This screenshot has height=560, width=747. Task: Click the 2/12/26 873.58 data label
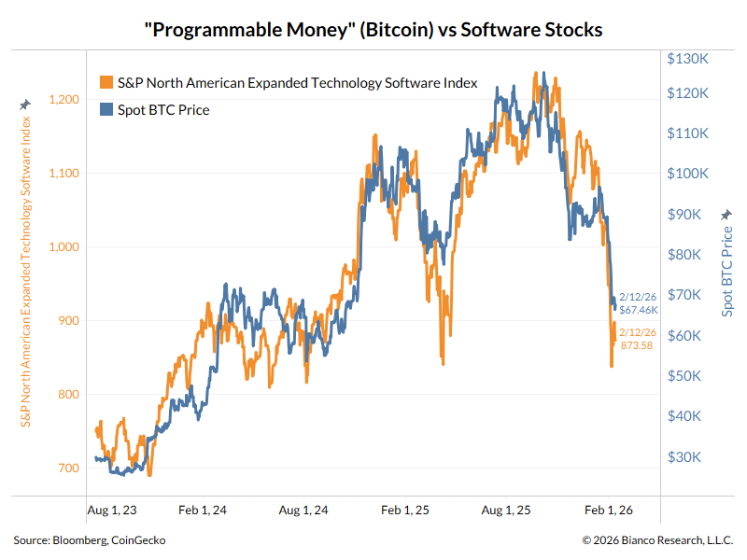[x=636, y=339]
